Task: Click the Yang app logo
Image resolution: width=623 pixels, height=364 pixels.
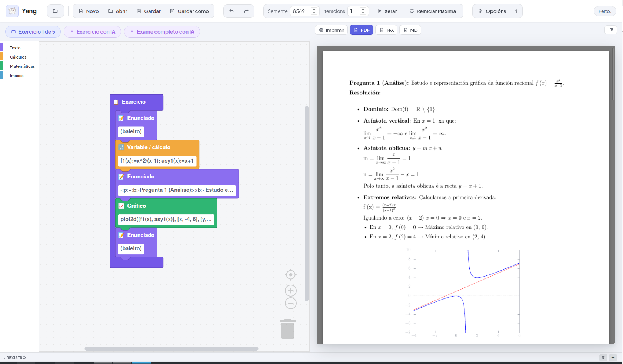Action: click(12, 11)
